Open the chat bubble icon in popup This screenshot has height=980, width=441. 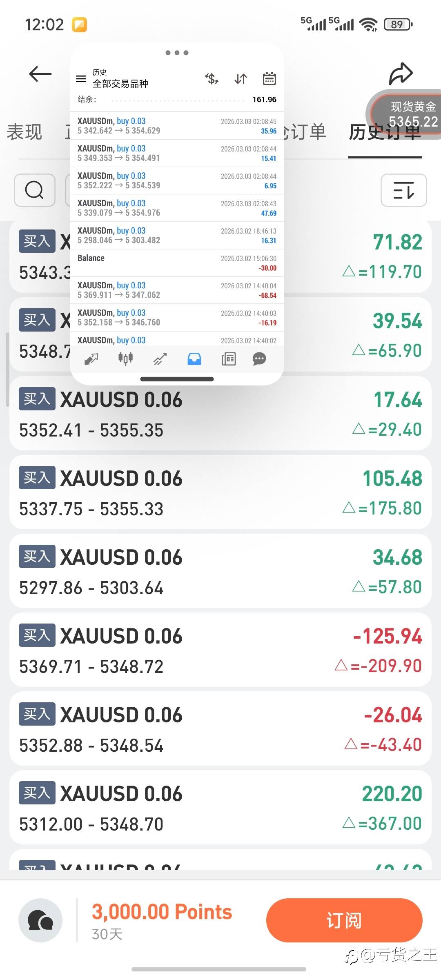(259, 359)
